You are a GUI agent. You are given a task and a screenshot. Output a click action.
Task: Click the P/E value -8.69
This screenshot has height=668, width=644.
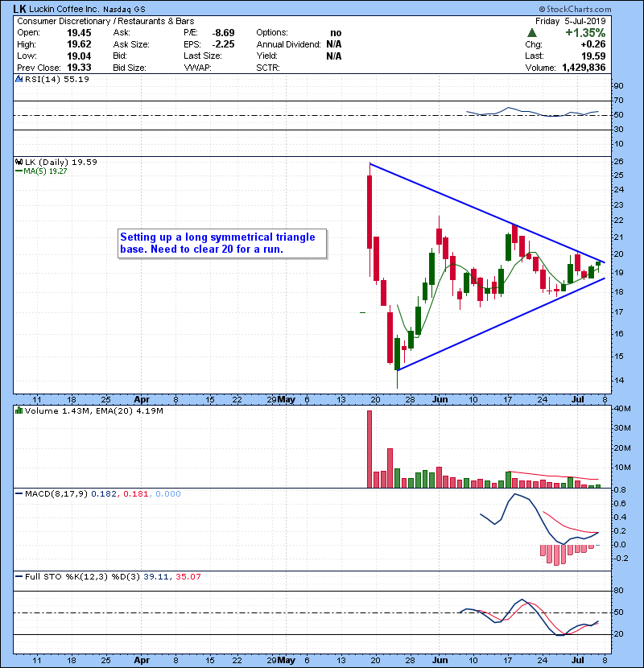coord(223,33)
